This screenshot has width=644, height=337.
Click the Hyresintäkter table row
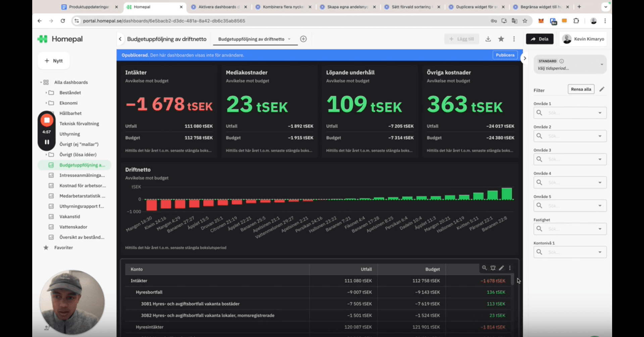click(x=318, y=327)
